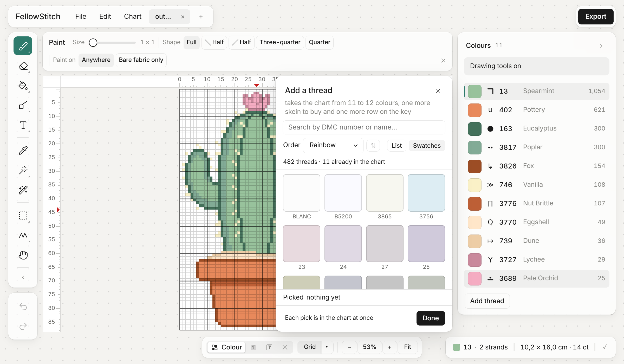Image resolution: width=624 pixels, height=364 pixels.
Task: Select the Magic wand tool
Action: point(23,170)
